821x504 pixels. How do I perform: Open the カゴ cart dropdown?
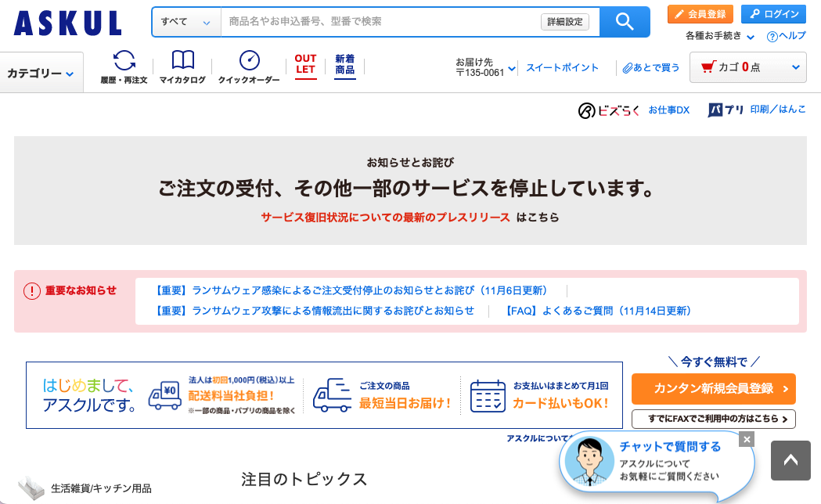pyautogui.click(x=747, y=67)
